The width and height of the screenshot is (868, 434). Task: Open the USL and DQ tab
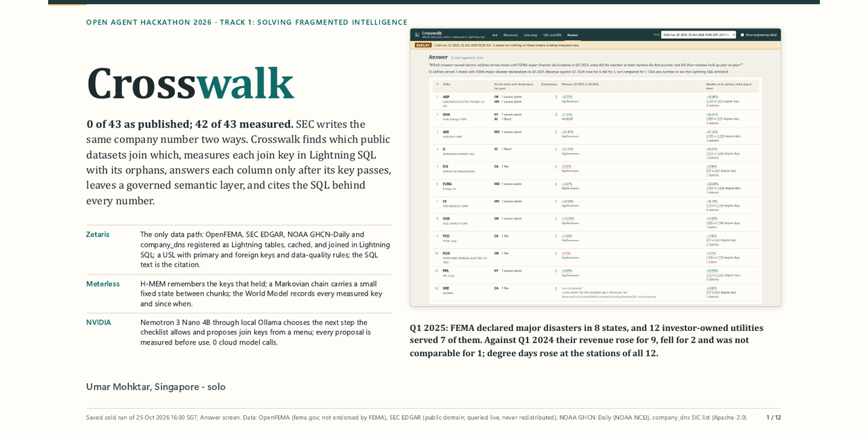(x=552, y=35)
